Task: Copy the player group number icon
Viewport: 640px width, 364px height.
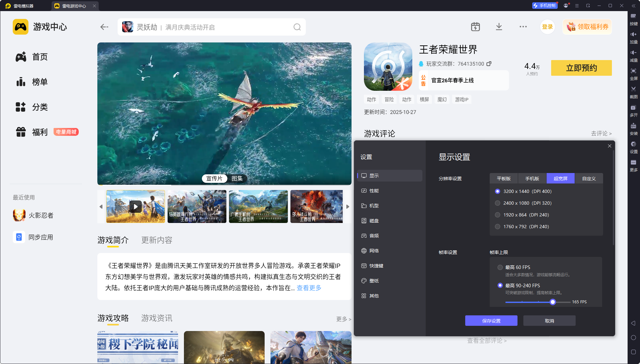Action: (489, 64)
